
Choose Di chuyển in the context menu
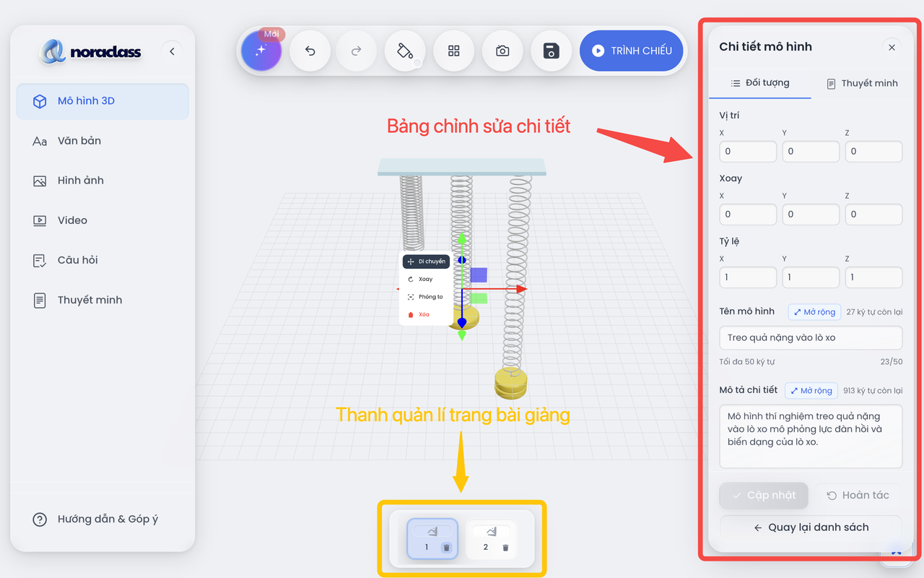(426, 262)
